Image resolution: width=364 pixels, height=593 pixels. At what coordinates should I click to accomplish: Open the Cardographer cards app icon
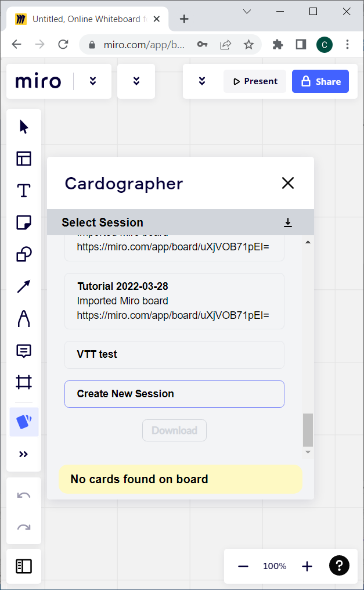(x=24, y=422)
